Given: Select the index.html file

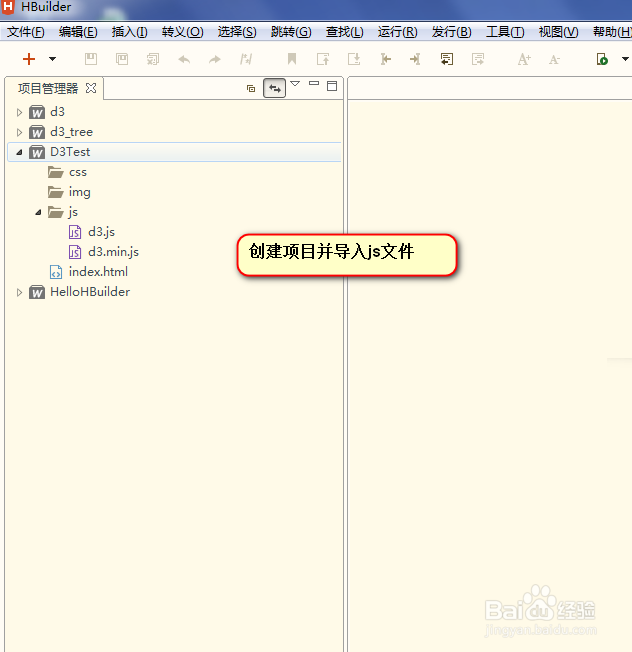Looking at the screenshot, I should 98,272.
